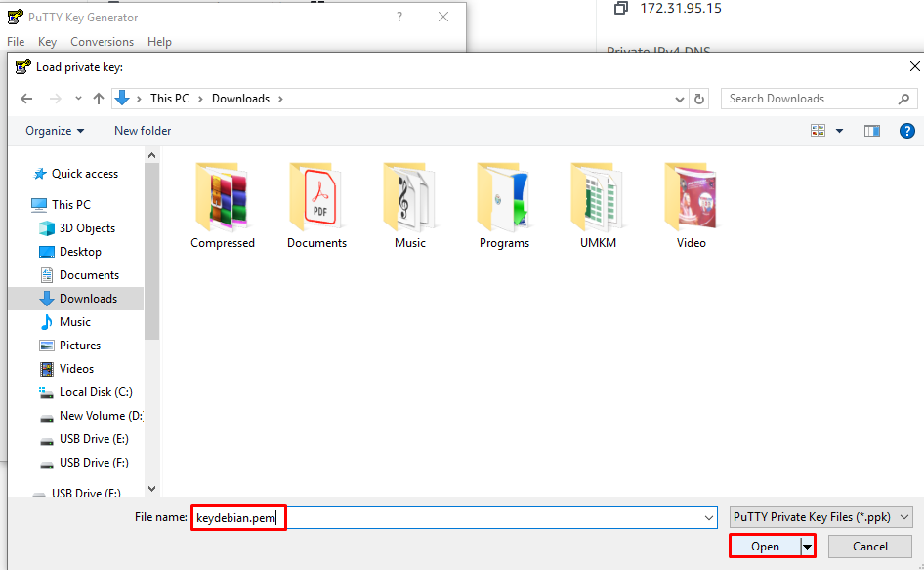
Task: Select Quick access in navigation pane
Action: click(x=75, y=174)
